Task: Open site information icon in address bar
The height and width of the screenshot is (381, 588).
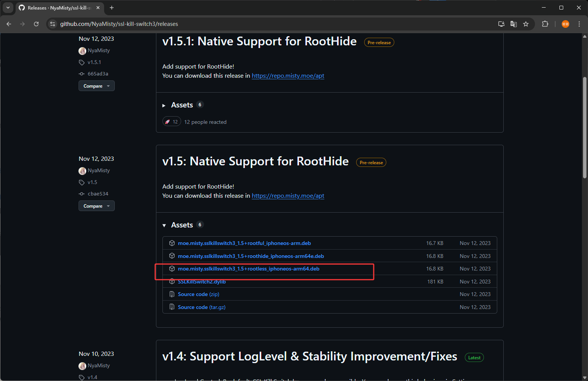Action: (53, 24)
